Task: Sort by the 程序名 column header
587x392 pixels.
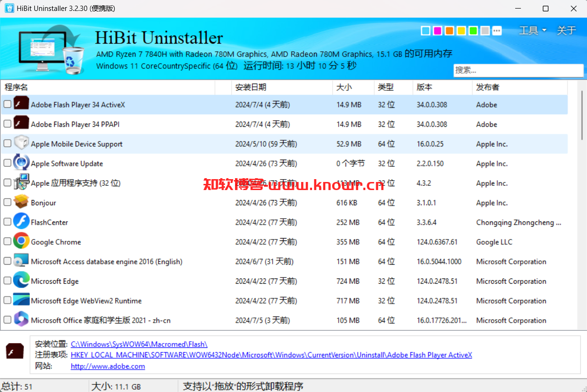Action: (108, 87)
